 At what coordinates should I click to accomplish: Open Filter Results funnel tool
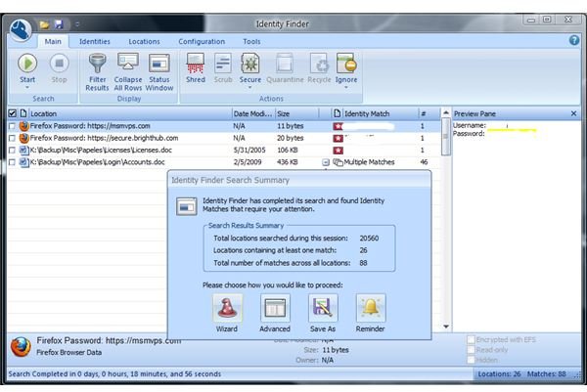[97, 71]
